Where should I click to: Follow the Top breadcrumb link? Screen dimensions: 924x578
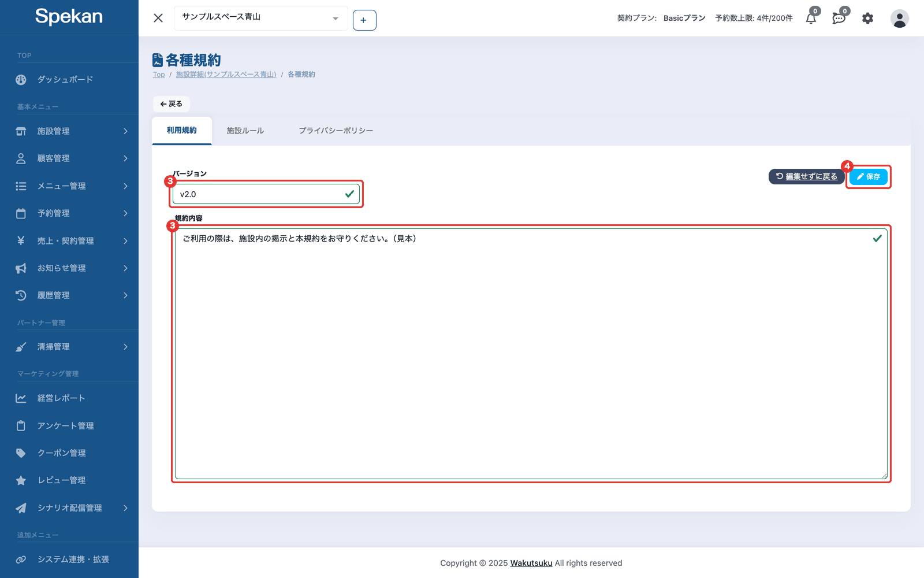[x=159, y=75]
